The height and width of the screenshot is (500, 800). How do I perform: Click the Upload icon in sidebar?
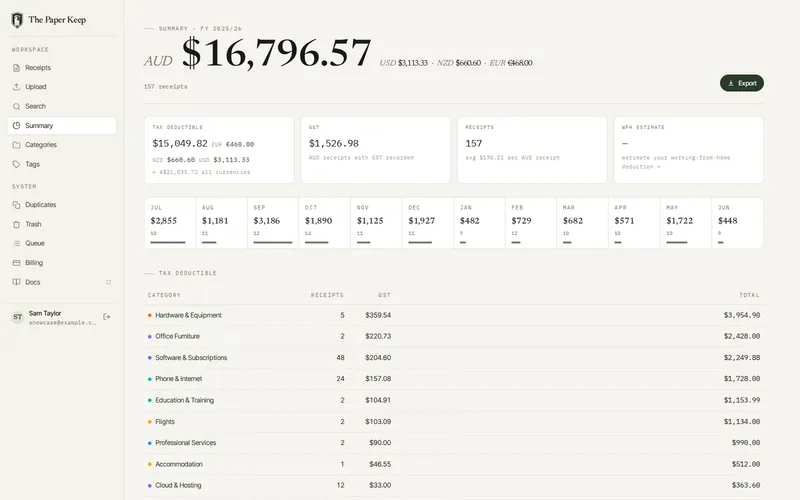pyautogui.click(x=16, y=87)
